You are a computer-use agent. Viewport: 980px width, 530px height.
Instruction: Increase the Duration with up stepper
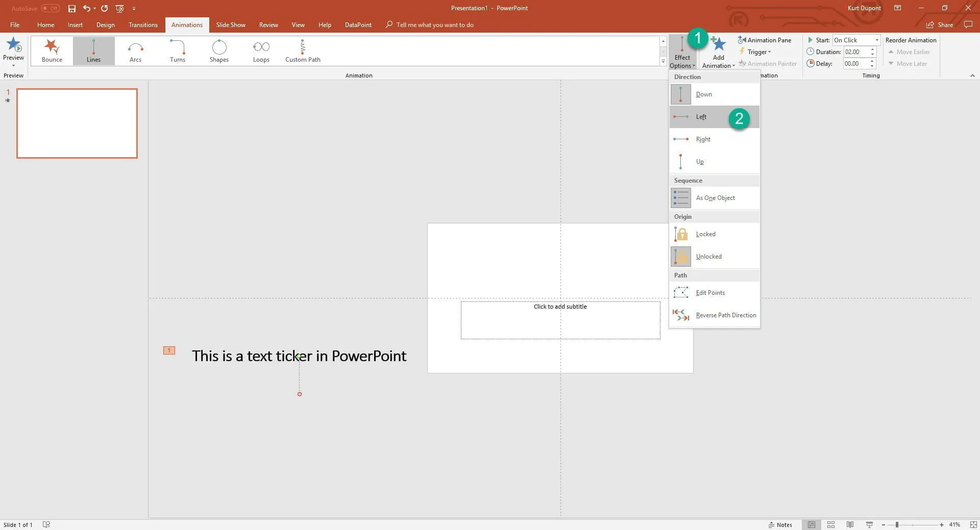(872, 49)
